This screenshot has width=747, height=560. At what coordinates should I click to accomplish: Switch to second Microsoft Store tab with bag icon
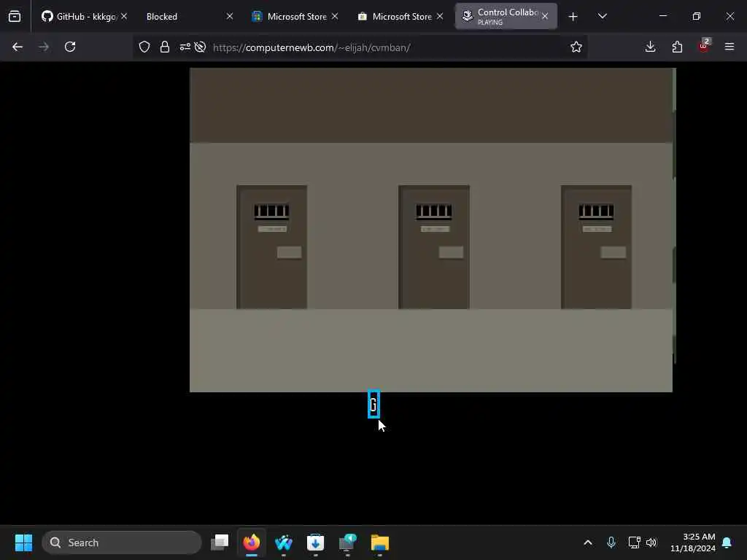coord(399,17)
